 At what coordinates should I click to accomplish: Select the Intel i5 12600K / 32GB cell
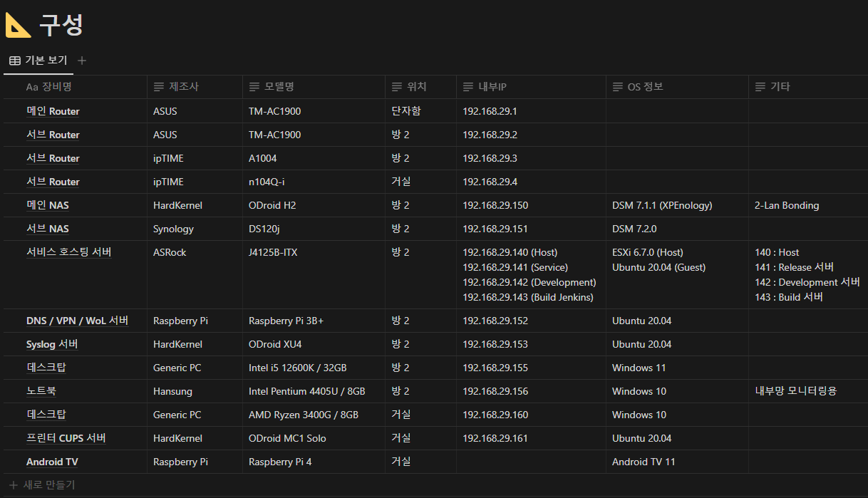coord(314,367)
